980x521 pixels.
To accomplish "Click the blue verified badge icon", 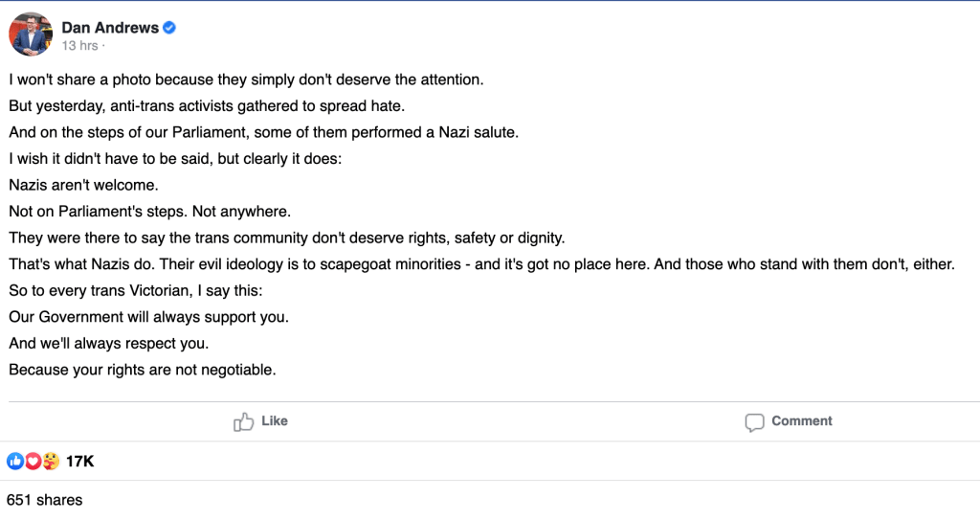I will point(169,28).
